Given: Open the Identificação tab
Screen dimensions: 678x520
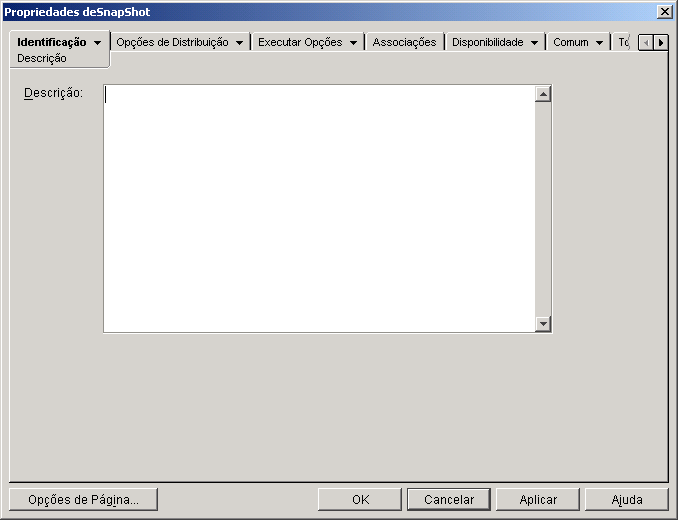Looking at the screenshot, I should click(51, 42).
